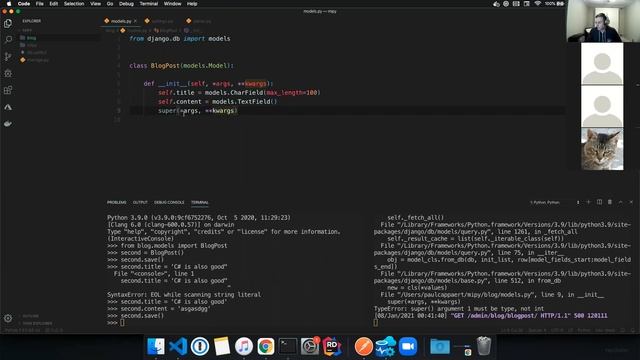Open the Extensions view
640x360 pixels.
[x=8, y=90]
